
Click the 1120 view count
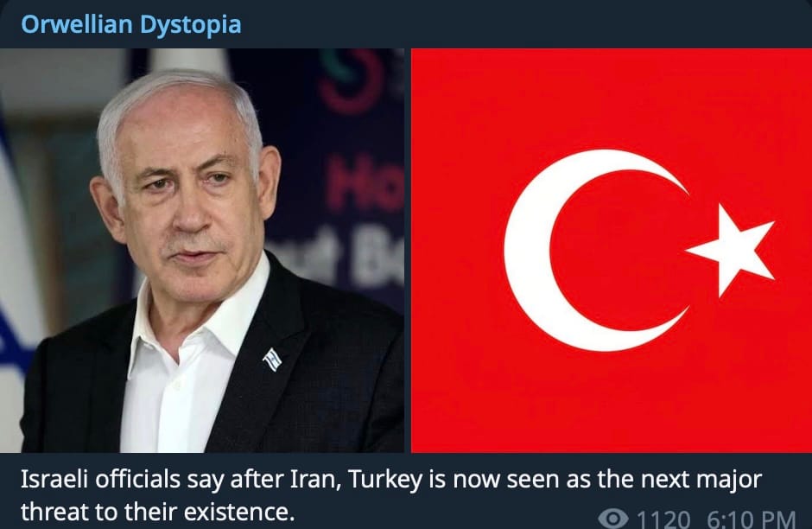pyautogui.click(x=663, y=519)
